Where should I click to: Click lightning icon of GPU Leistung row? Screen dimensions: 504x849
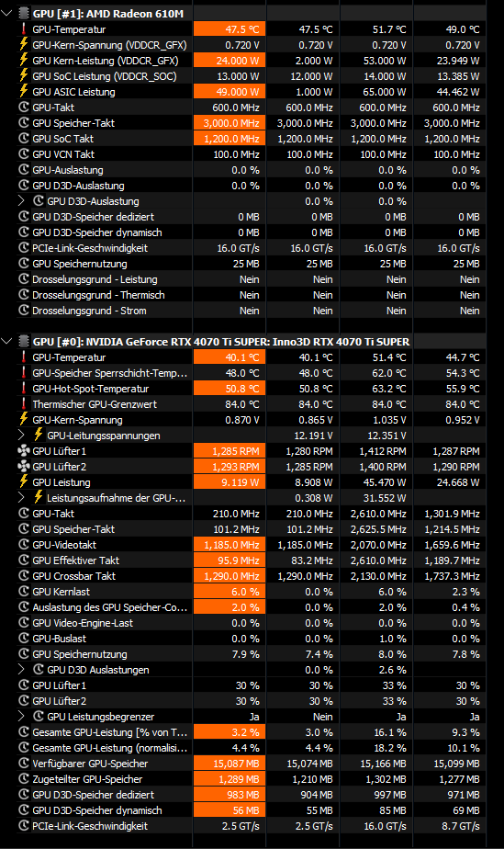click(x=23, y=481)
